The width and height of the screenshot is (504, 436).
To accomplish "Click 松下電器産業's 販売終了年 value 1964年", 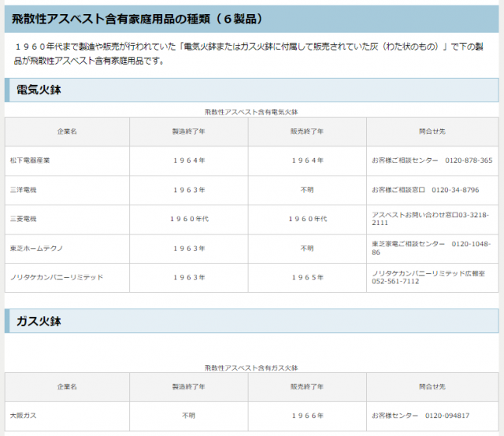I will [x=307, y=161].
